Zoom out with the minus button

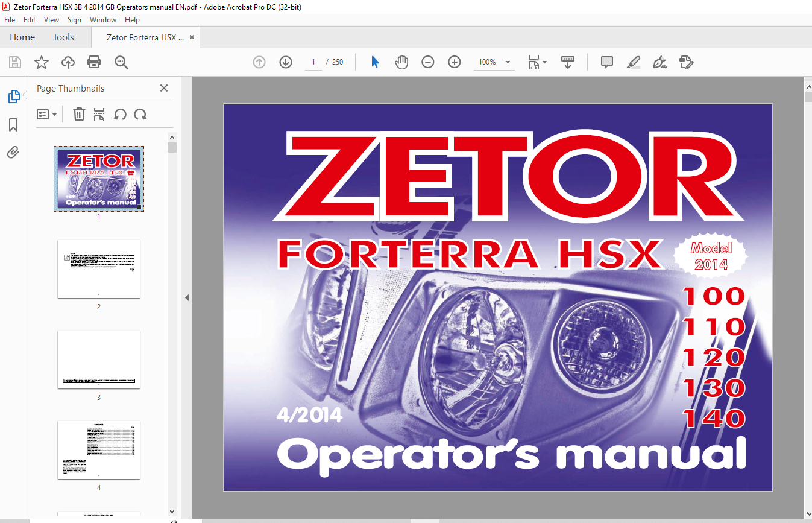pos(428,62)
